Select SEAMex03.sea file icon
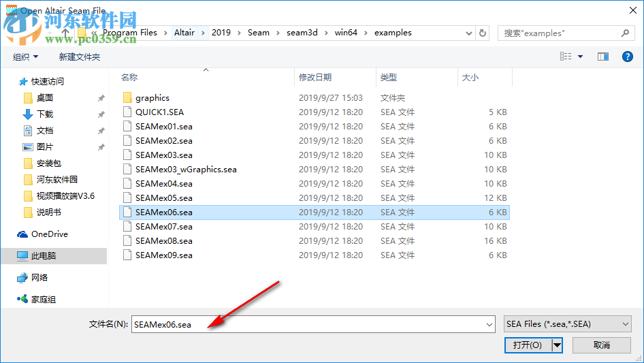Image resolution: width=644 pixels, height=363 pixels. pyautogui.click(x=127, y=155)
